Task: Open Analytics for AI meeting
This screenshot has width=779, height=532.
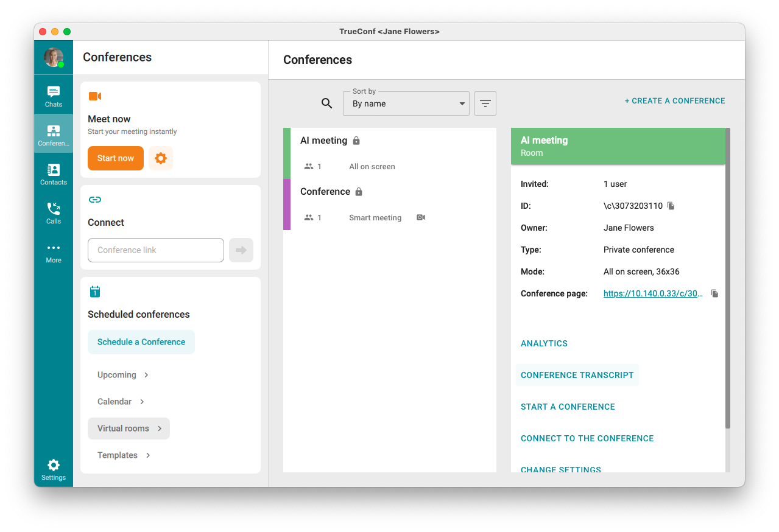Action: tap(544, 343)
